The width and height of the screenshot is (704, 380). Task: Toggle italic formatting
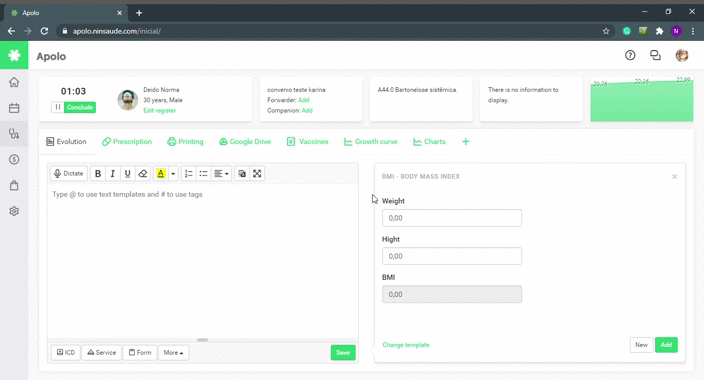113,173
